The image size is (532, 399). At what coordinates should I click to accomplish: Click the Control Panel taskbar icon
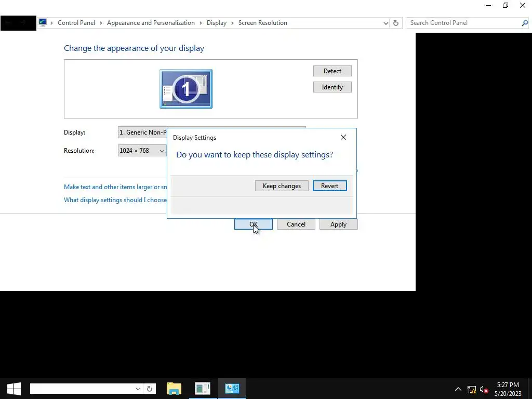pos(232,389)
